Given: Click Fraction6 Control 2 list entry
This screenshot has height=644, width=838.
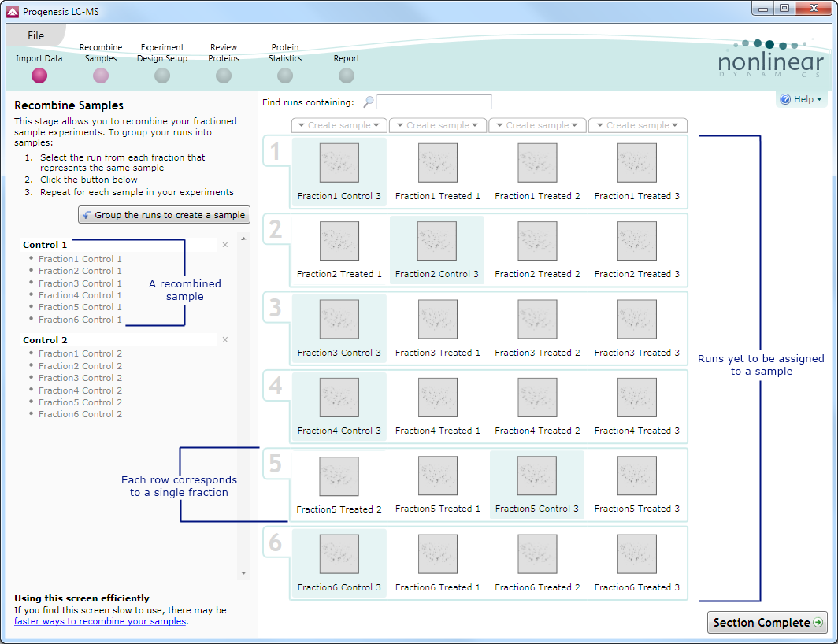Looking at the screenshot, I should tap(80, 414).
